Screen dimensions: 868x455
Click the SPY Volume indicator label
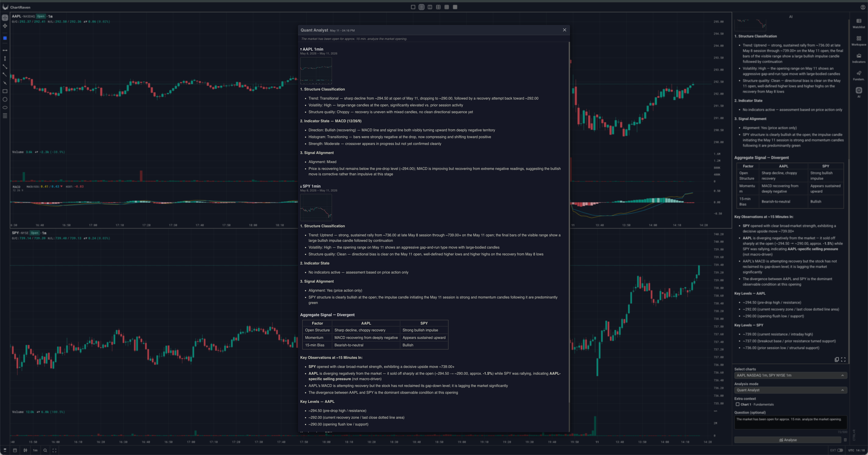click(18, 412)
